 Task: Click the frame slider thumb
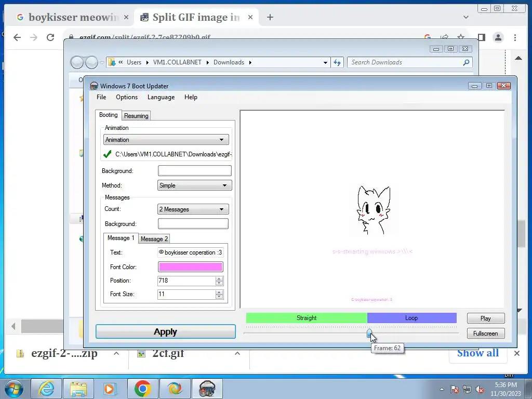369,334
